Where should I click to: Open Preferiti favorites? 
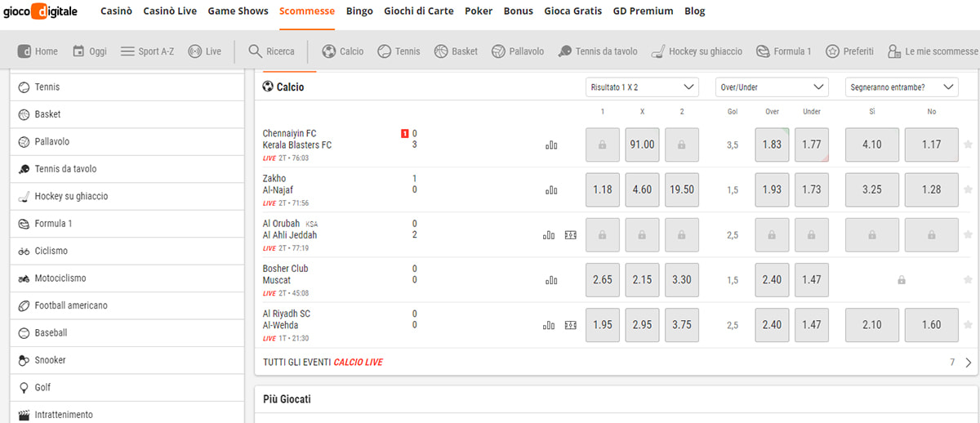(x=849, y=51)
